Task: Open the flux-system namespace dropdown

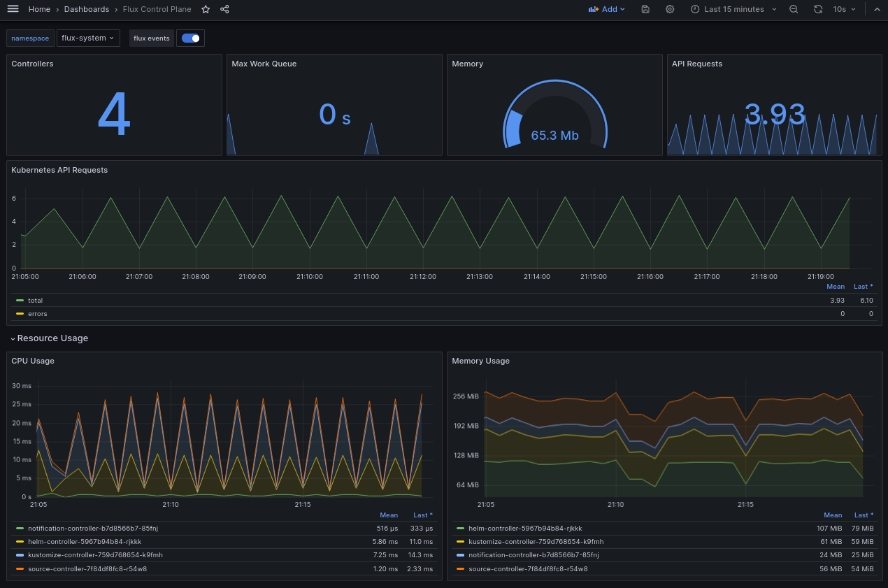Action: tap(88, 38)
